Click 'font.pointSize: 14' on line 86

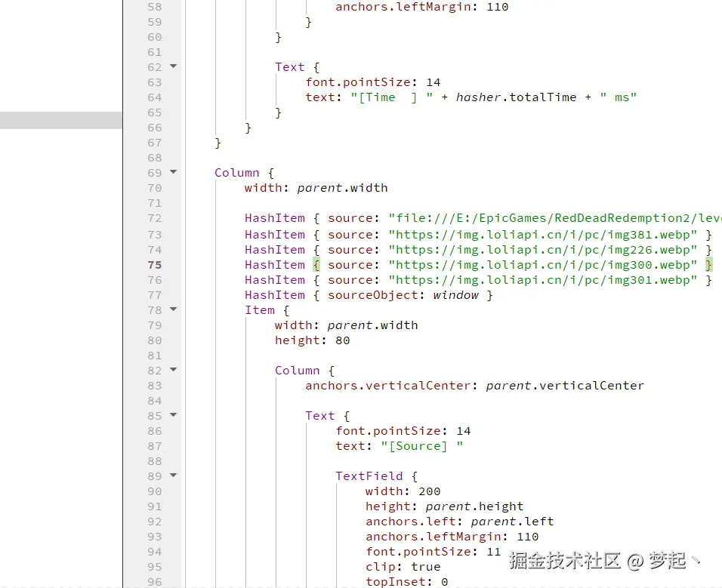click(x=403, y=431)
